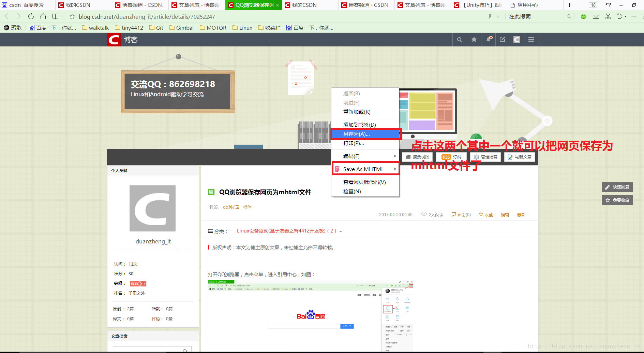Go back with browser back arrow

click(6, 16)
